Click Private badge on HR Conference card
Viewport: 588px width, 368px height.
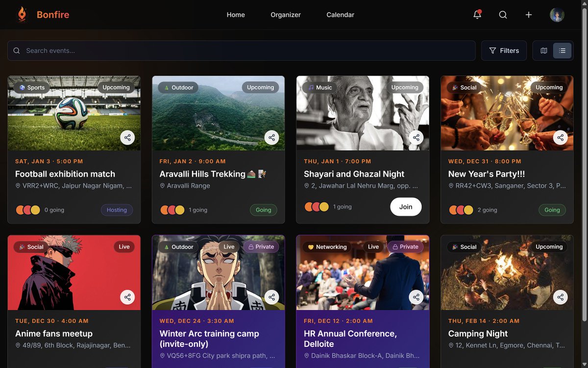tap(406, 247)
